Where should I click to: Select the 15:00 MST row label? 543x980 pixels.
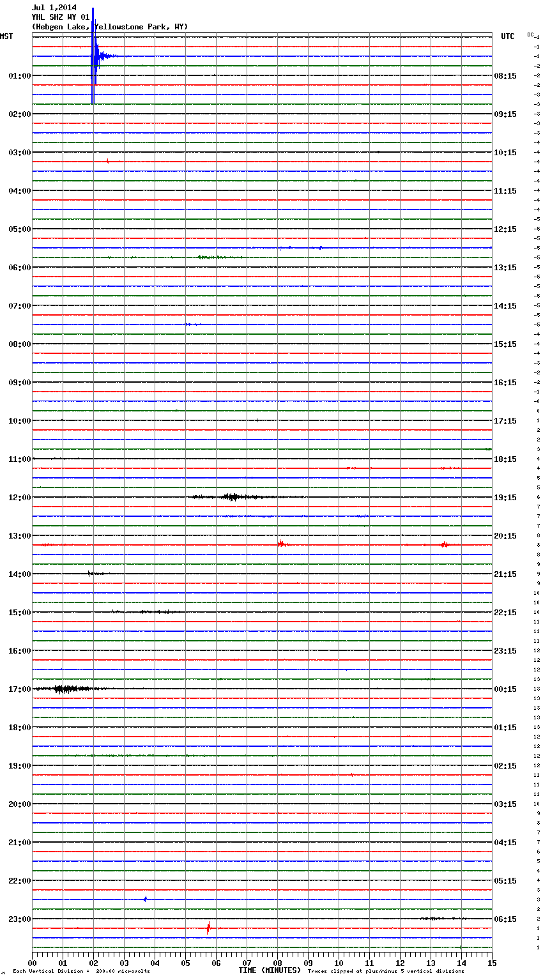(x=19, y=613)
